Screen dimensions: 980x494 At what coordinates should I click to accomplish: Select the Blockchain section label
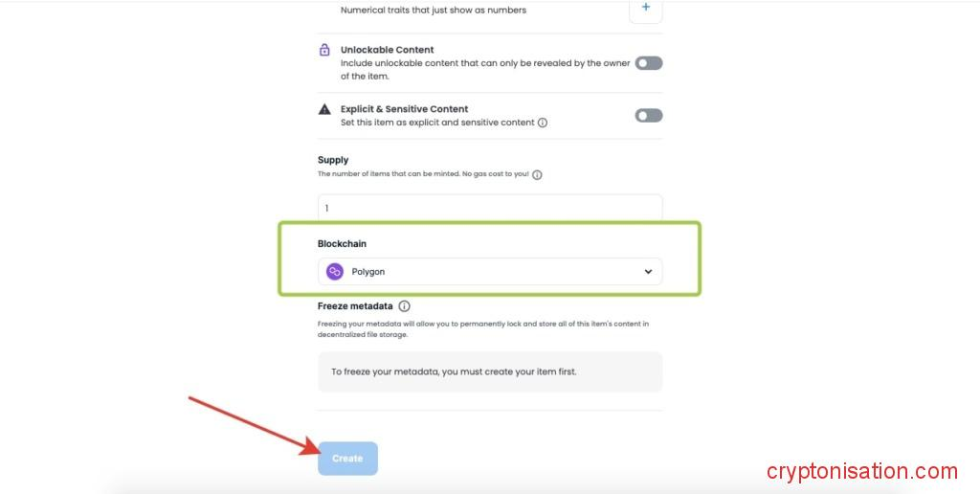pyautogui.click(x=342, y=244)
